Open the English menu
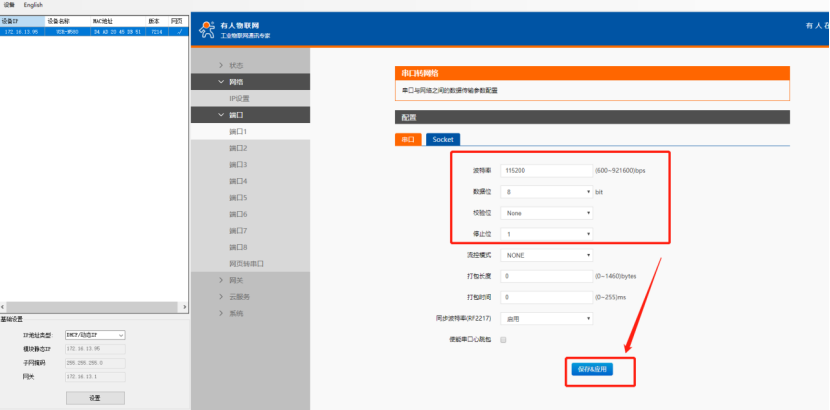This screenshot has width=830, height=410. point(33,5)
